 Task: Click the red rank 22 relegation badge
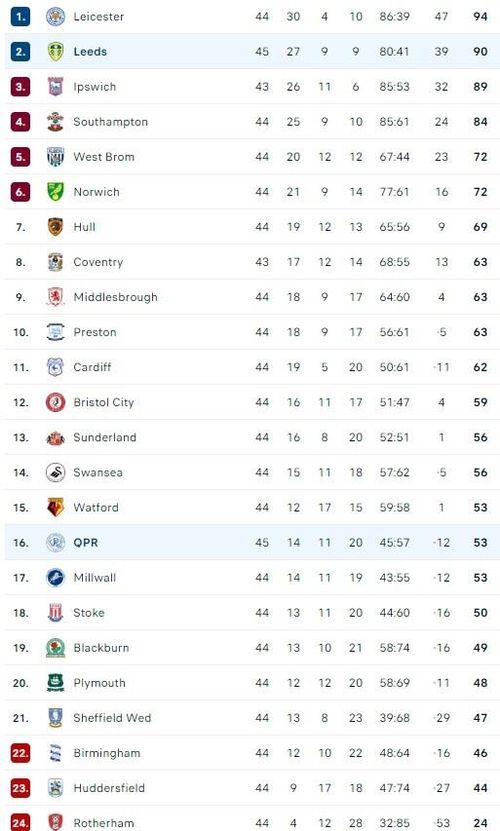[x=20, y=753]
